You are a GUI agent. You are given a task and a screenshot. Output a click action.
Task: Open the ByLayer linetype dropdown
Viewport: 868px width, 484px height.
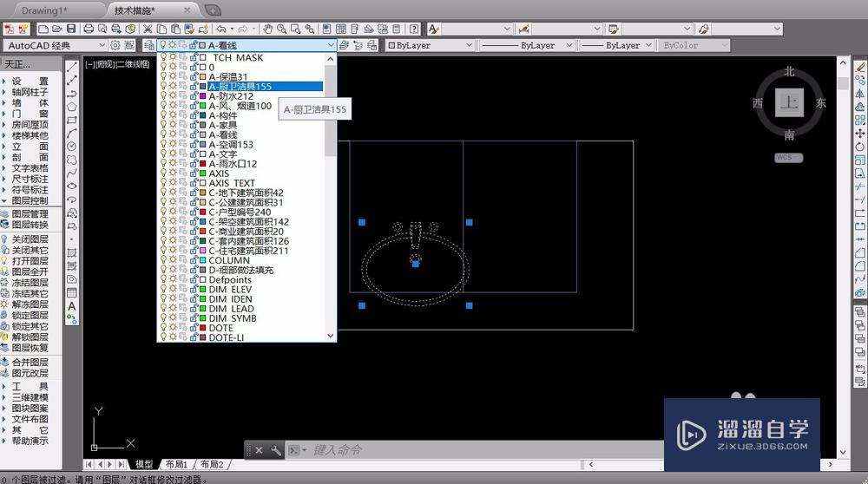coord(569,45)
